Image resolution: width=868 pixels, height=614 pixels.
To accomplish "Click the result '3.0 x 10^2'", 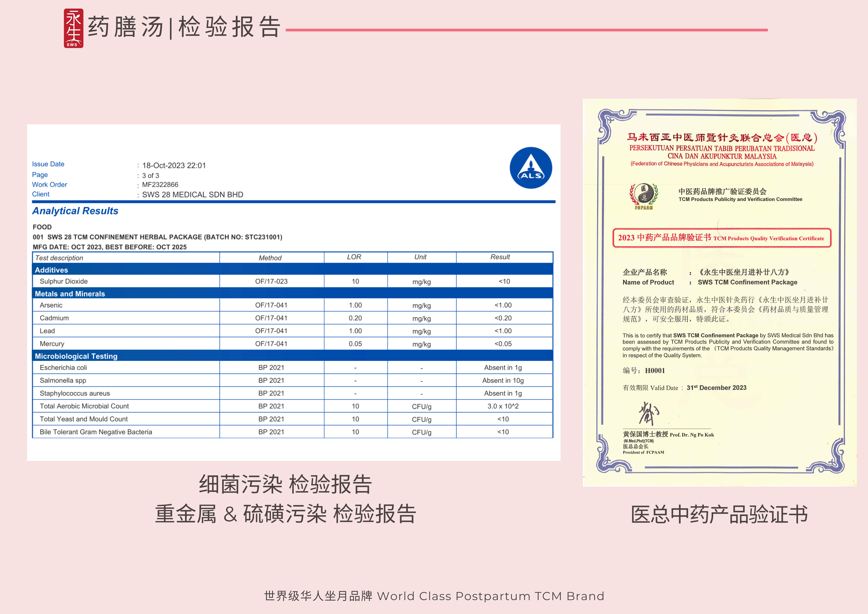I will point(503,406).
